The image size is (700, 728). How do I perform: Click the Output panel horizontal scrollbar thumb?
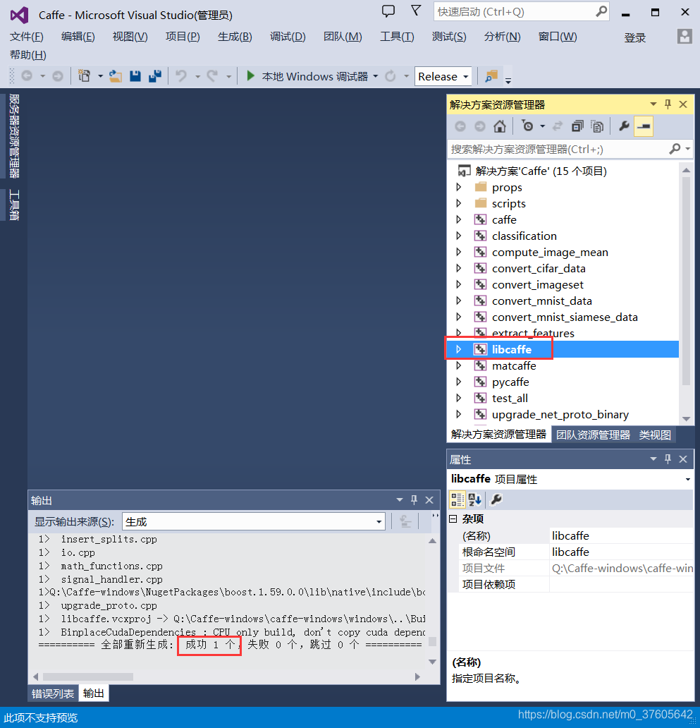88,677
